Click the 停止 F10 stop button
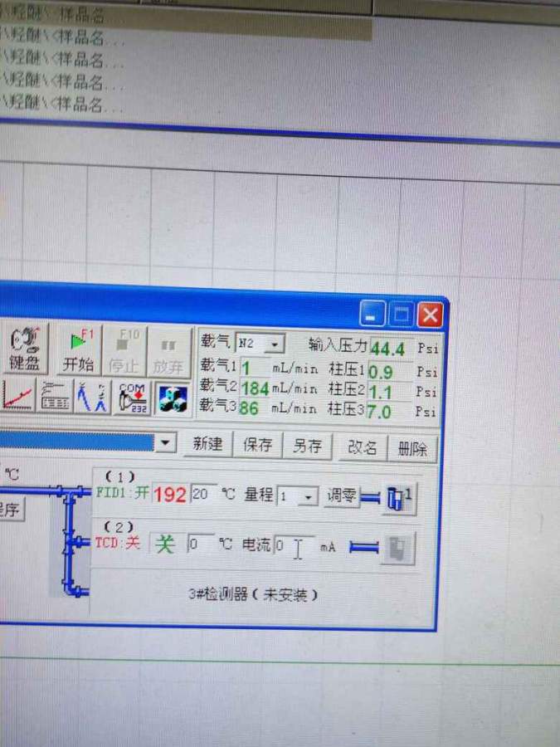 (124, 351)
